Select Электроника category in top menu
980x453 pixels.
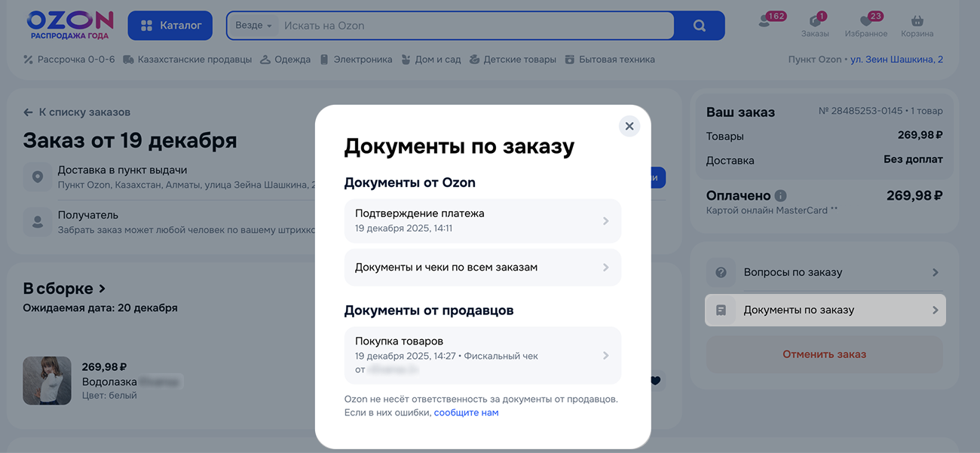pyautogui.click(x=356, y=60)
